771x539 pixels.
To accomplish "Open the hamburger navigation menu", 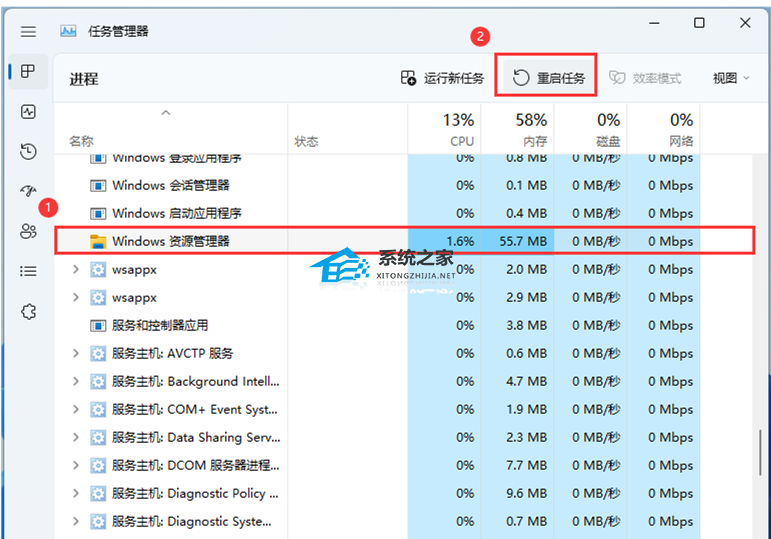I will pos(28,31).
